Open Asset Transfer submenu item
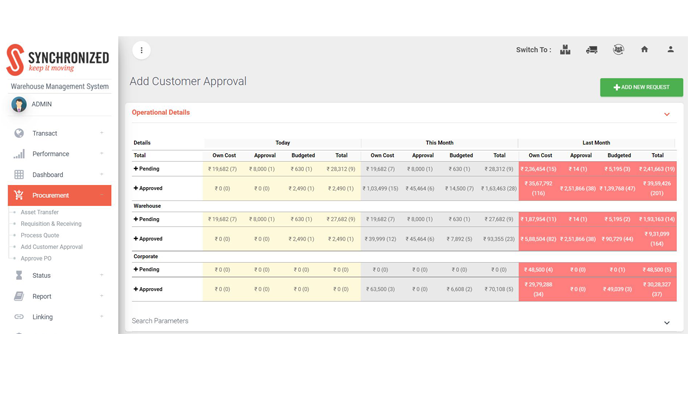The image size is (689, 411). click(x=40, y=212)
